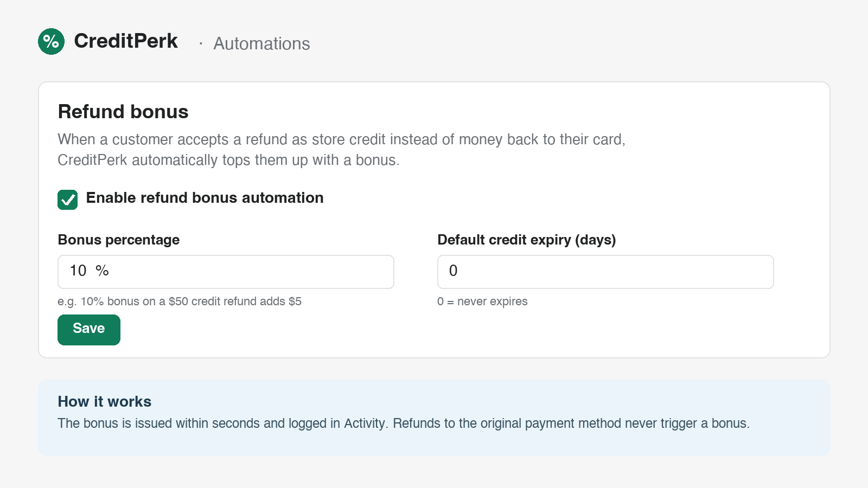The width and height of the screenshot is (868, 488).
Task: Click the CreditPerk percent logo icon
Action: point(51,41)
